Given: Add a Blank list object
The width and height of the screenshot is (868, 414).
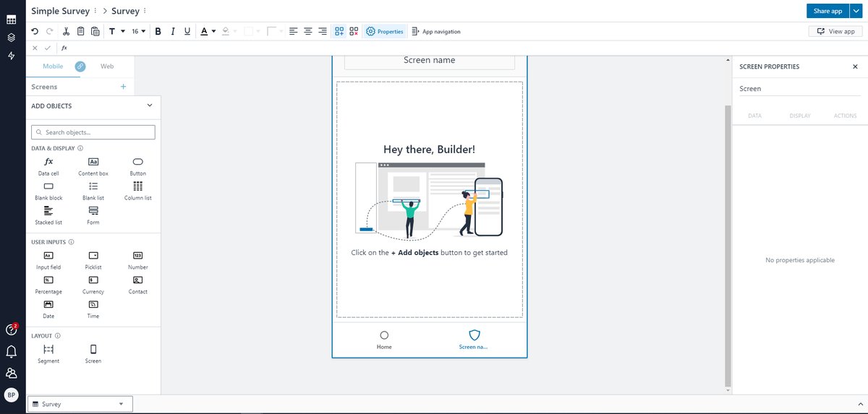Looking at the screenshot, I should click(93, 191).
